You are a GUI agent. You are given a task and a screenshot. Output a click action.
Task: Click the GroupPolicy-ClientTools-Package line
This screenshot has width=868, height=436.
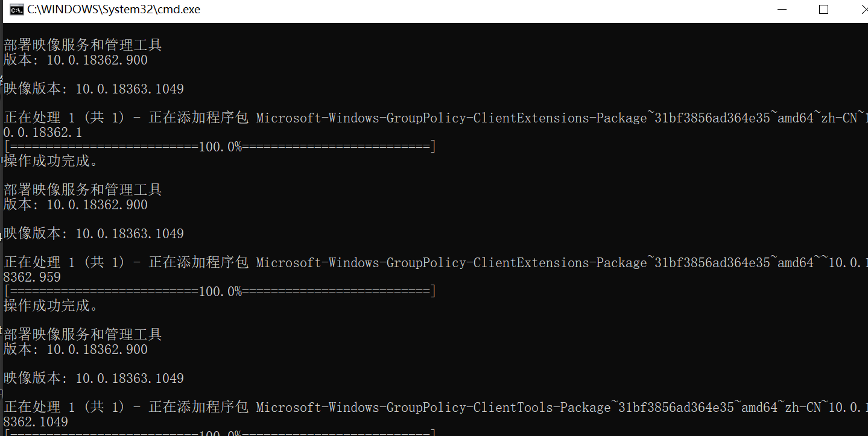point(436,408)
